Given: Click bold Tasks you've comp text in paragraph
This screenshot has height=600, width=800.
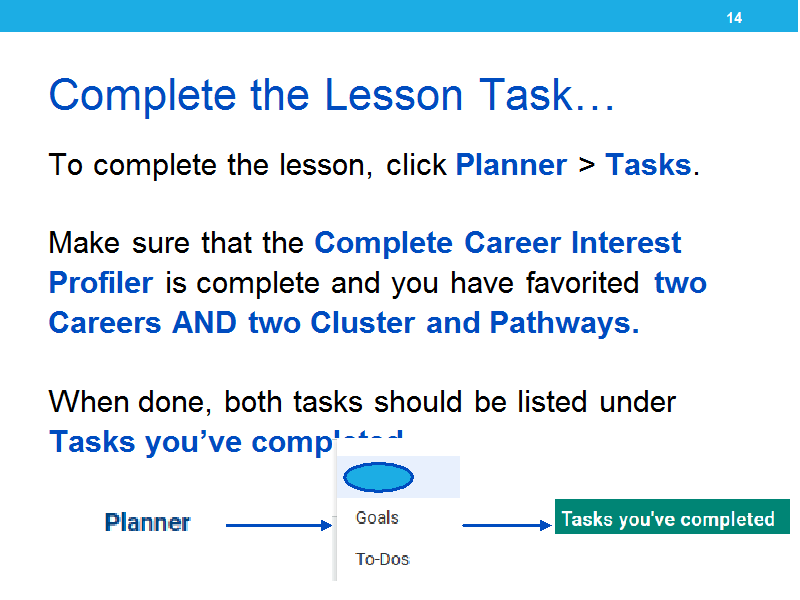Looking at the screenshot, I should tap(191, 442).
